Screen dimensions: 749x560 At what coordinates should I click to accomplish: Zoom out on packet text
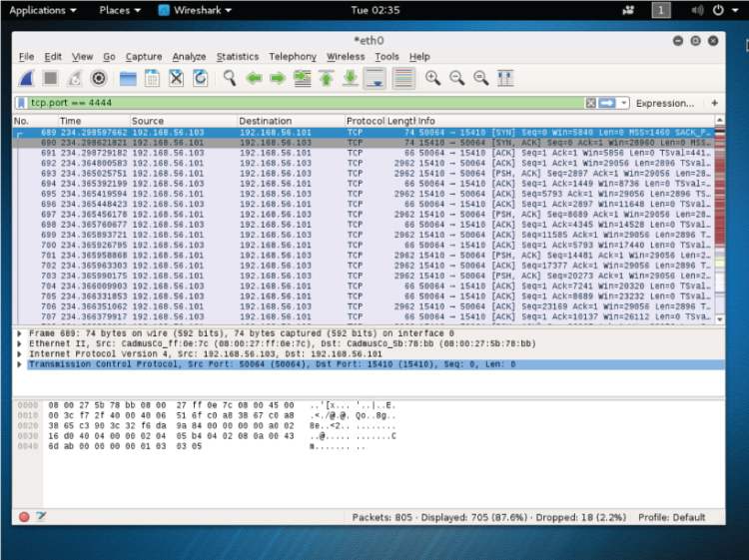tap(457, 78)
